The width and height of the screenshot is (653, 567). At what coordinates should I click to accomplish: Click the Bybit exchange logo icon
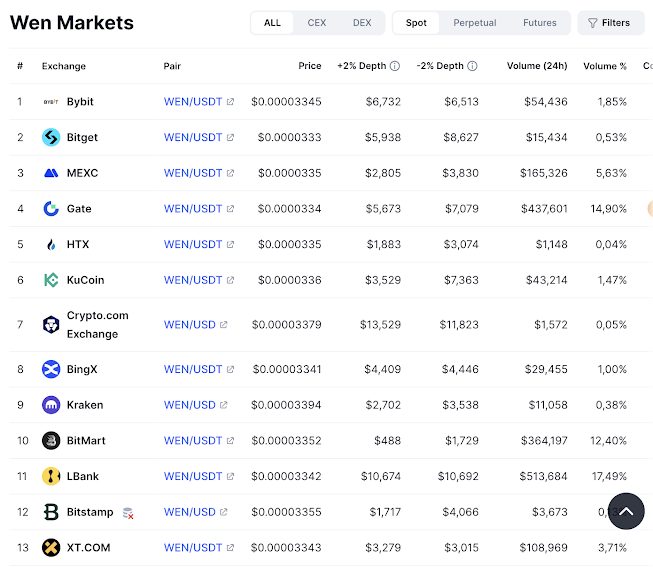pyautogui.click(x=51, y=102)
